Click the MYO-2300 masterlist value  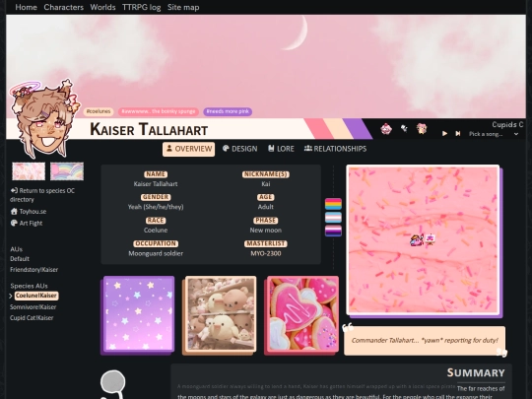click(x=266, y=253)
